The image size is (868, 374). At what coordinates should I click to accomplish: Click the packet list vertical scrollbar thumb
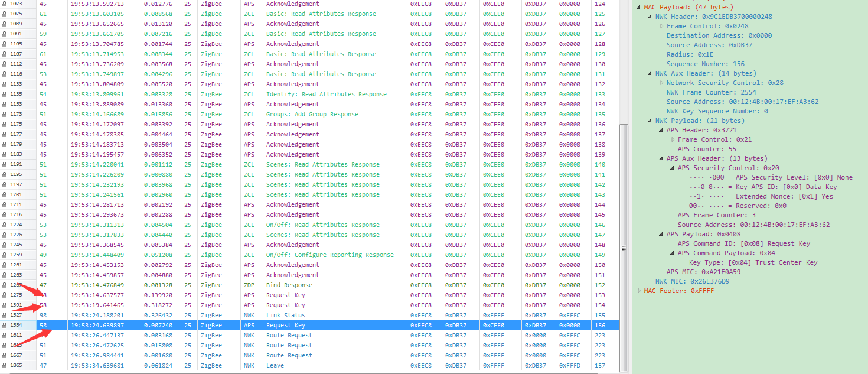tap(624, 248)
